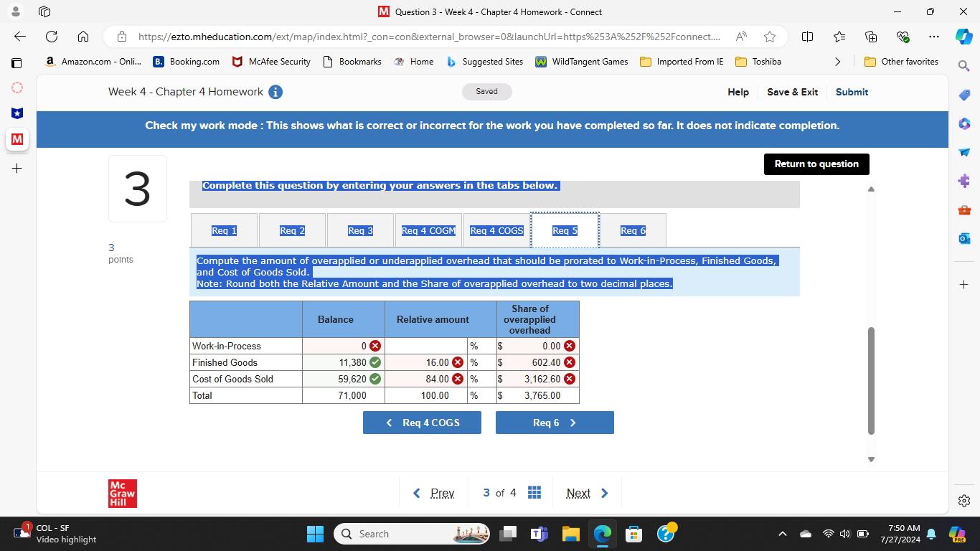Click the favorites star in the address bar

(x=769, y=36)
